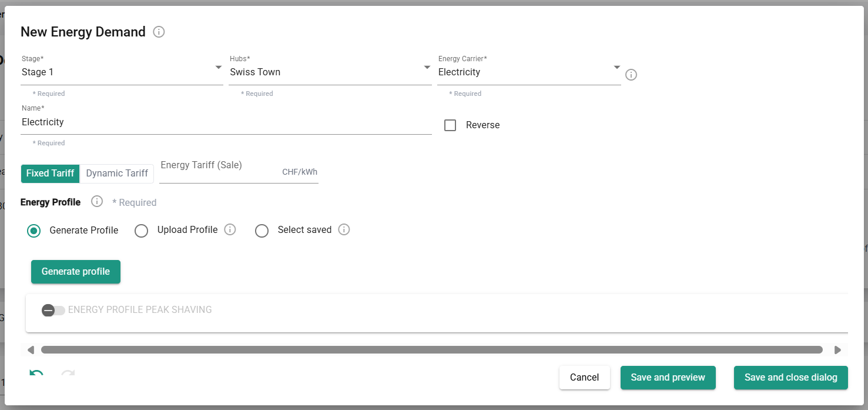Click the undo arrow icon
Viewport: 868px width, 410px height.
coord(36,375)
